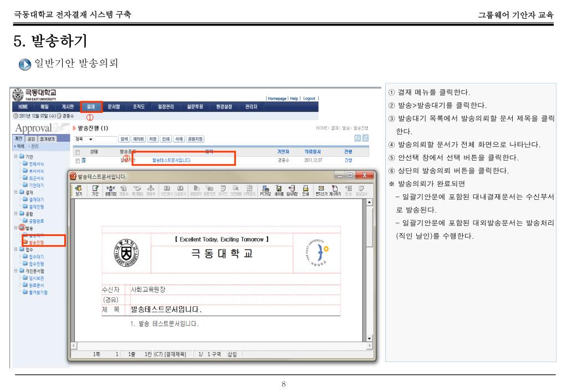Click the 재의뢰 button
Screen dimensions: 567x392
pyautogui.click(x=139, y=139)
